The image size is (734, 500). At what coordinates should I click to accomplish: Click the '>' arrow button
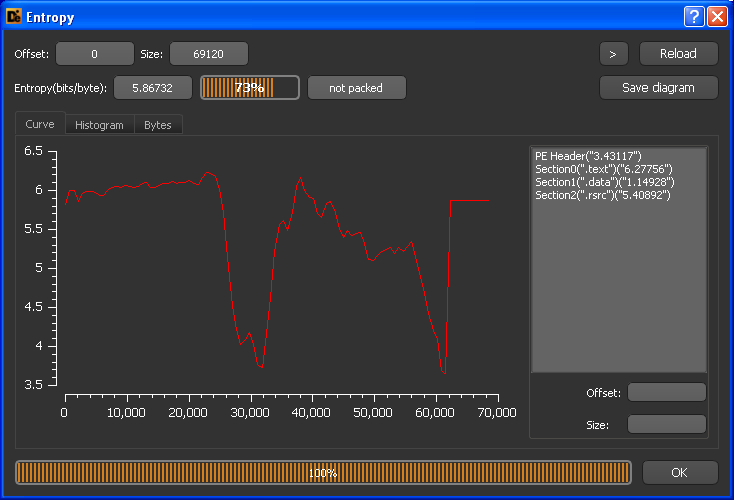pos(613,53)
